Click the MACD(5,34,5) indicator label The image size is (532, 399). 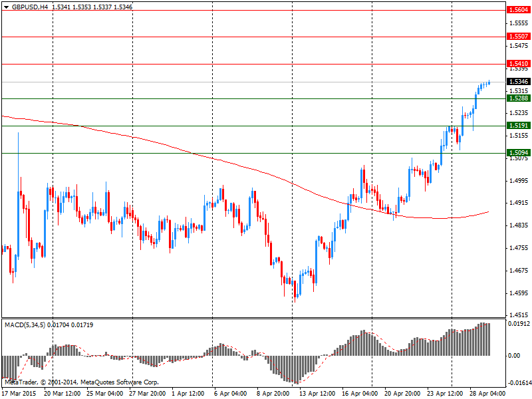pos(25,325)
